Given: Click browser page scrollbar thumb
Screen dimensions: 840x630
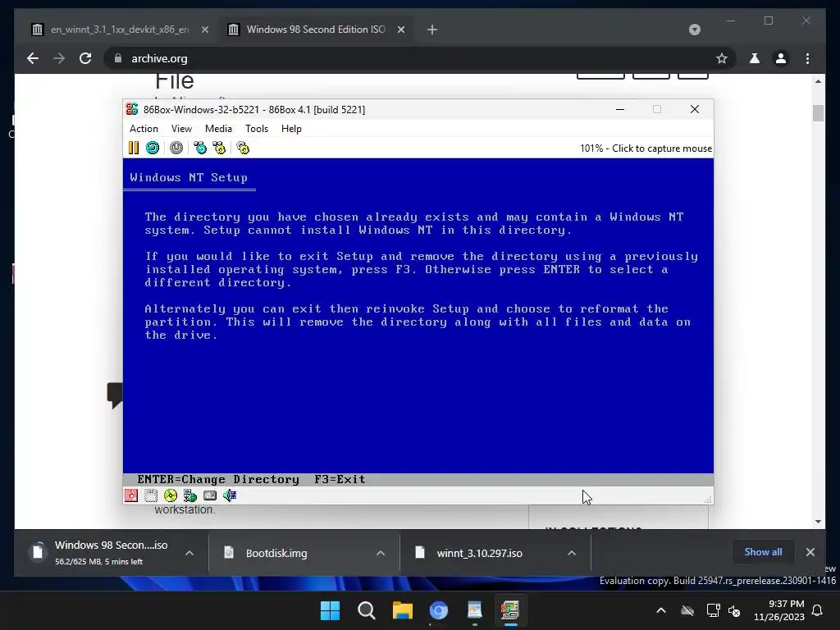Looking at the screenshot, I should [818, 113].
